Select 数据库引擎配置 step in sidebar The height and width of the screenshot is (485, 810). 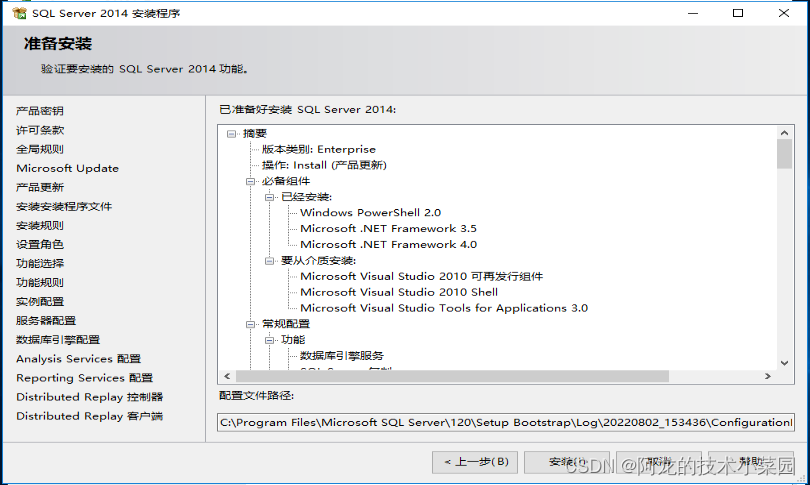click(58, 340)
